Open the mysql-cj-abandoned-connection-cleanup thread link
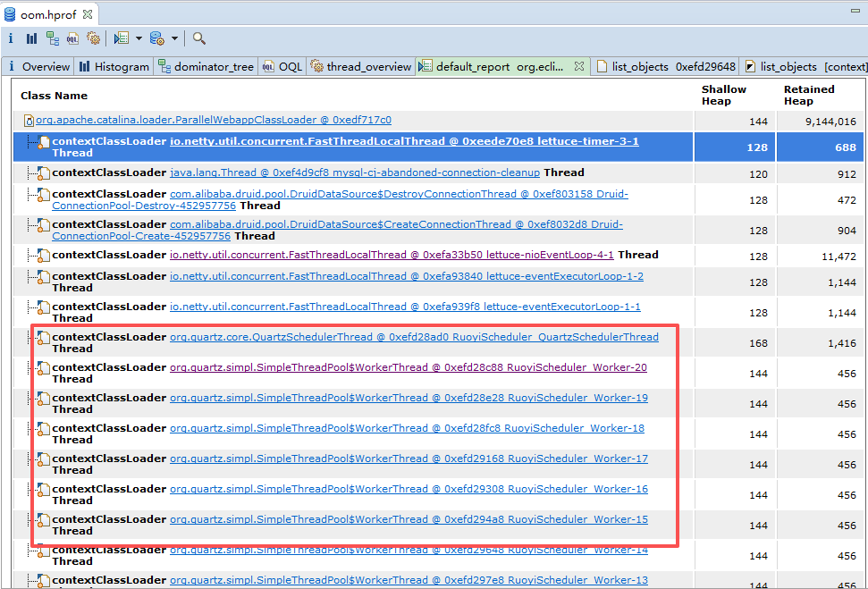The width and height of the screenshot is (868, 589). (355, 172)
